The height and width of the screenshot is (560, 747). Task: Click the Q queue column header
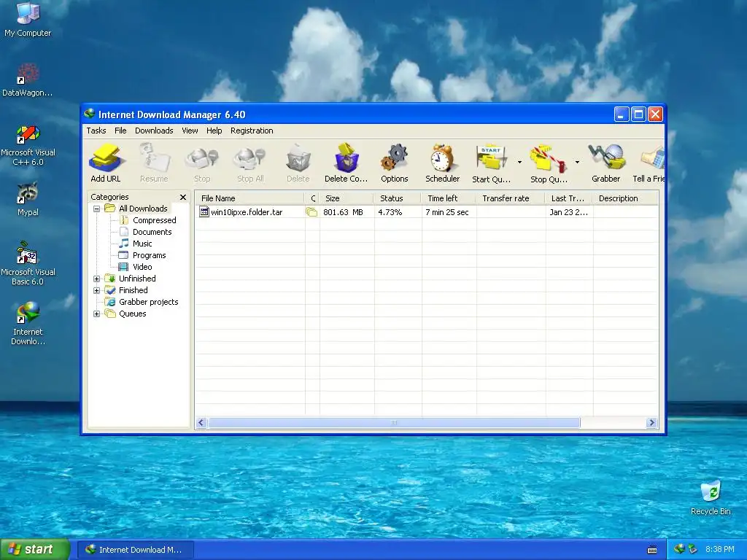pyautogui.click(x=312, y=198)
